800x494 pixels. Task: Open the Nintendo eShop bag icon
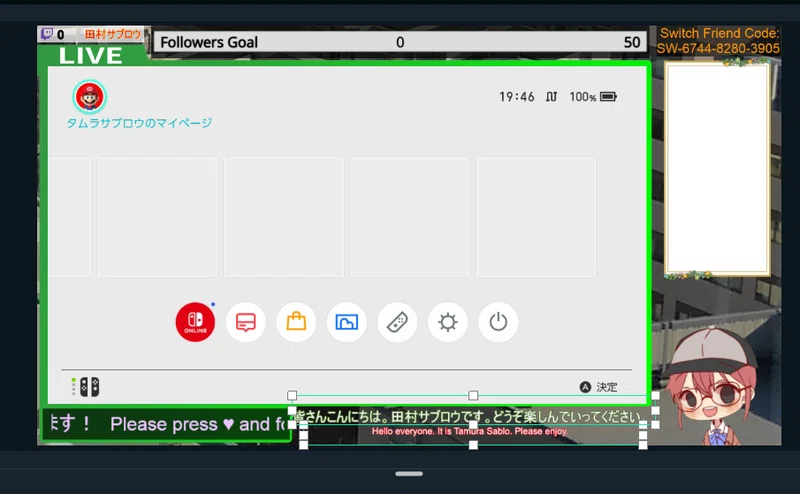tap(296, 322)
